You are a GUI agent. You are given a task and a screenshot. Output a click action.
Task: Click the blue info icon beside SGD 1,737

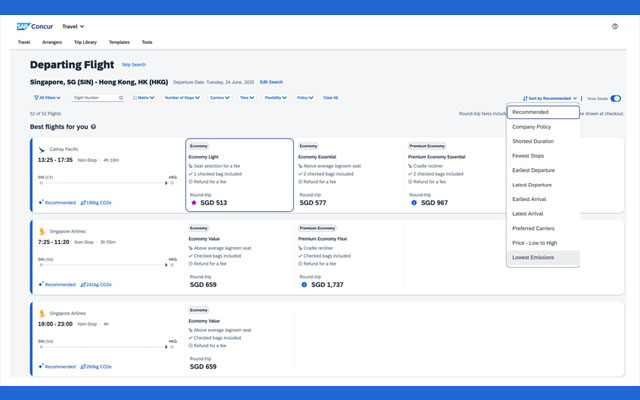(304, 285)
